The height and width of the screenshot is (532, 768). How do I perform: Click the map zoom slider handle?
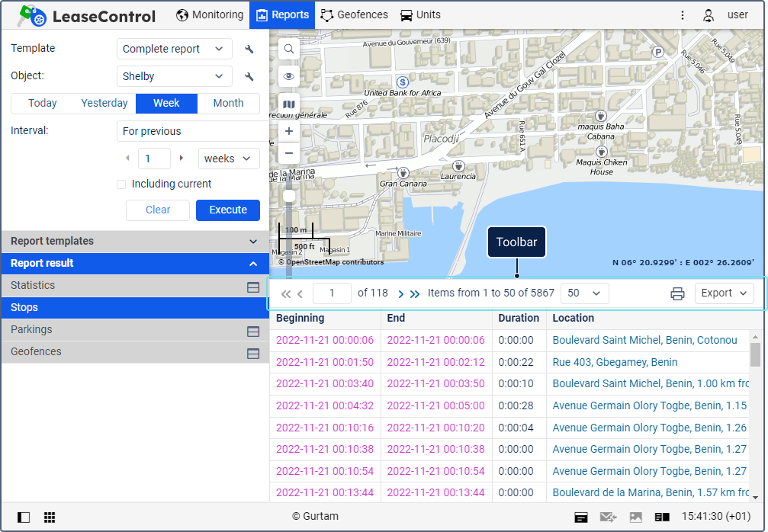(289, 197)
